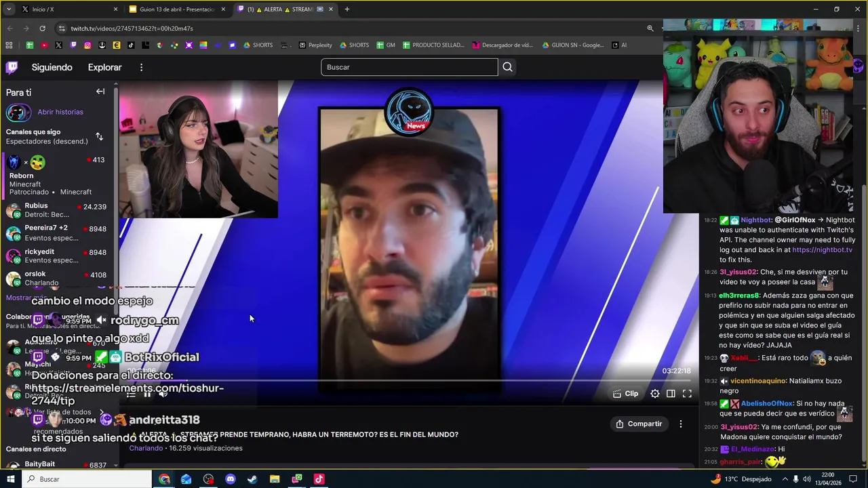Open the Chrome apps grid shortcut
Image resolution: width=868 pixels, height=488 pixels.
9,45
